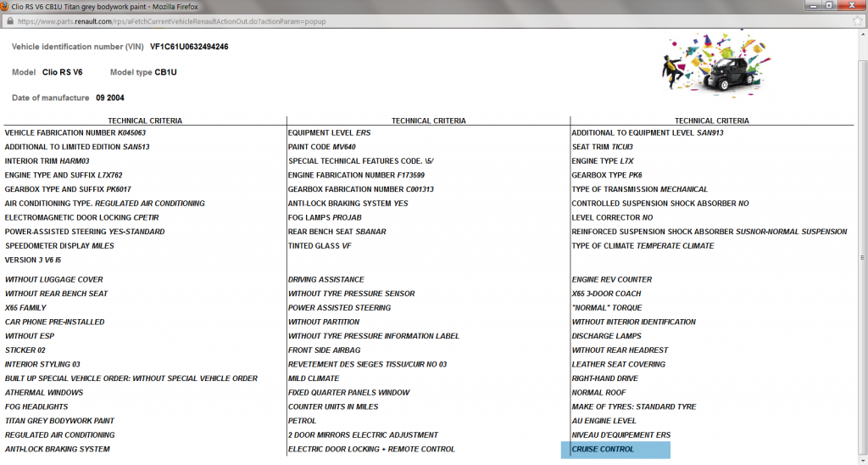
Task: Click RIGHT-HAND DRIVE
Action: point(605,378)
